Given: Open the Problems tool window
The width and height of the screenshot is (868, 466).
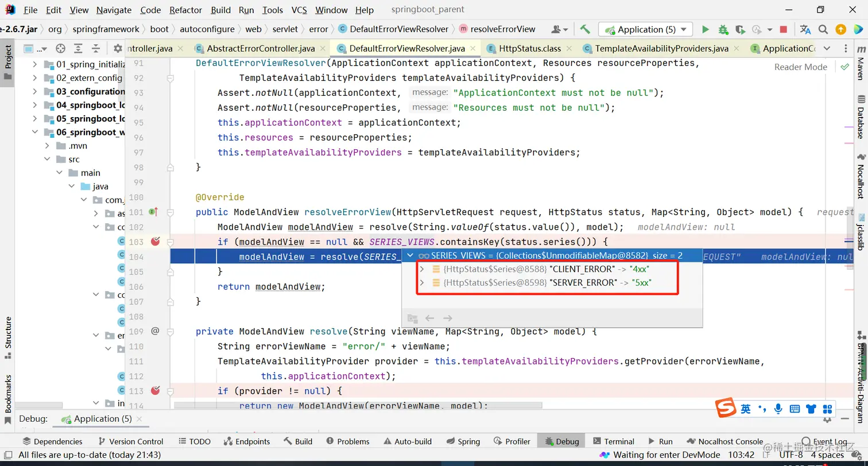Looking at the screenshot, I should [347, 441].
